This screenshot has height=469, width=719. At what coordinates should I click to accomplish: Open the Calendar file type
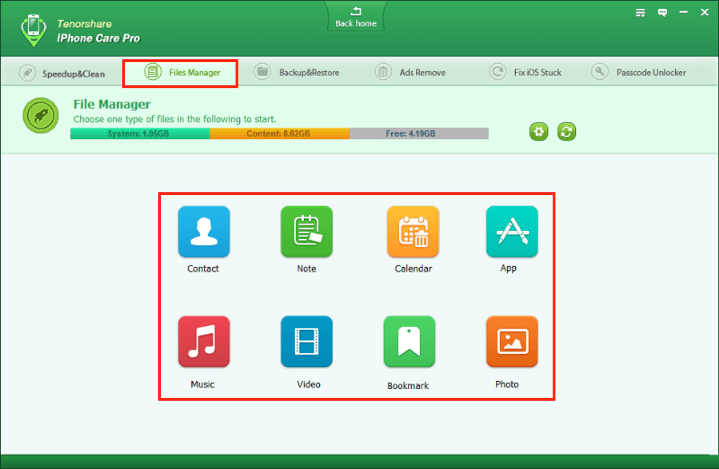(413, 232)
